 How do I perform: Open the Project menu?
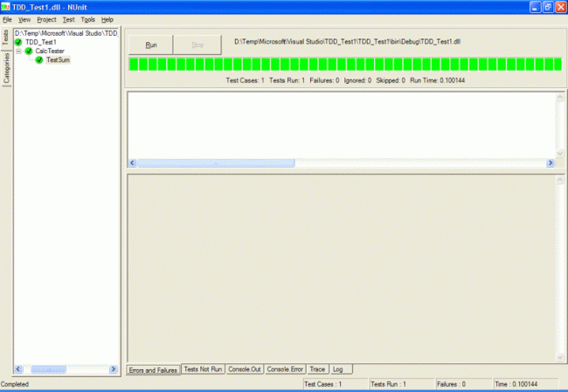(x=46, y=19)
